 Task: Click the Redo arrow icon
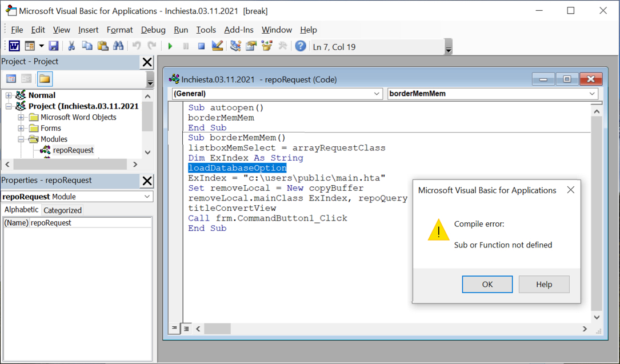tap(152, 46)
